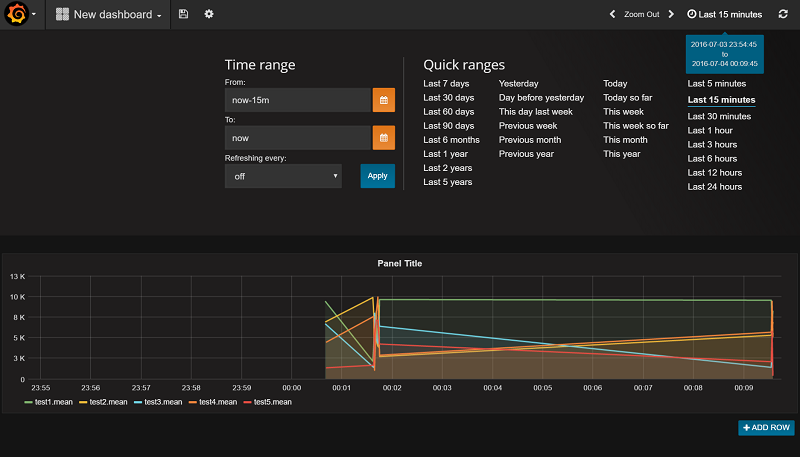Click the To input field
800x457 pixels.
297,138
